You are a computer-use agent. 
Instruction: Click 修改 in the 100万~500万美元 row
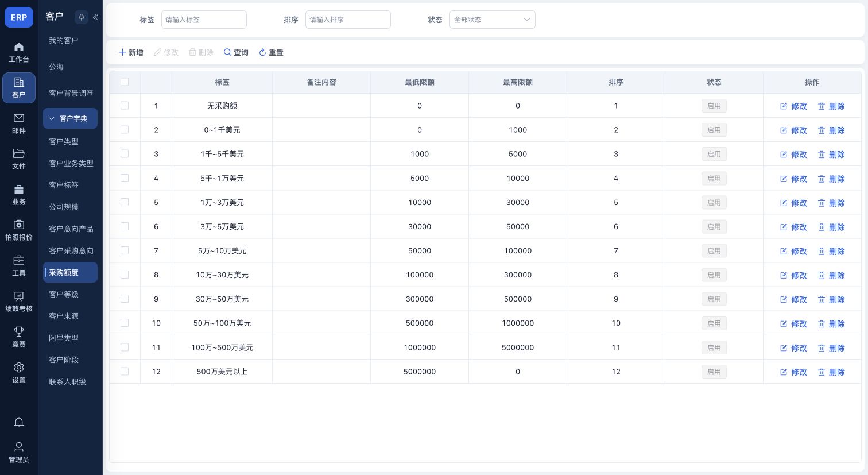[x=793, y=348]
